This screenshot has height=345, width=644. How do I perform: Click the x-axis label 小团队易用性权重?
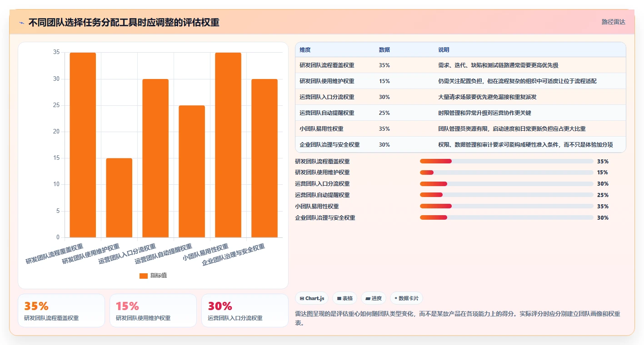click(x=205, y=253)
